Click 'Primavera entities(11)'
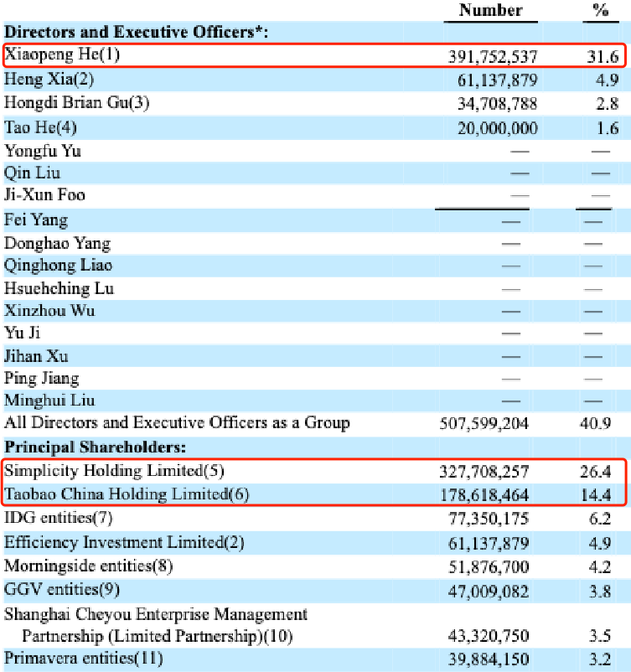The width and height of the screenshot is (631, 672). tap(84, 659)
